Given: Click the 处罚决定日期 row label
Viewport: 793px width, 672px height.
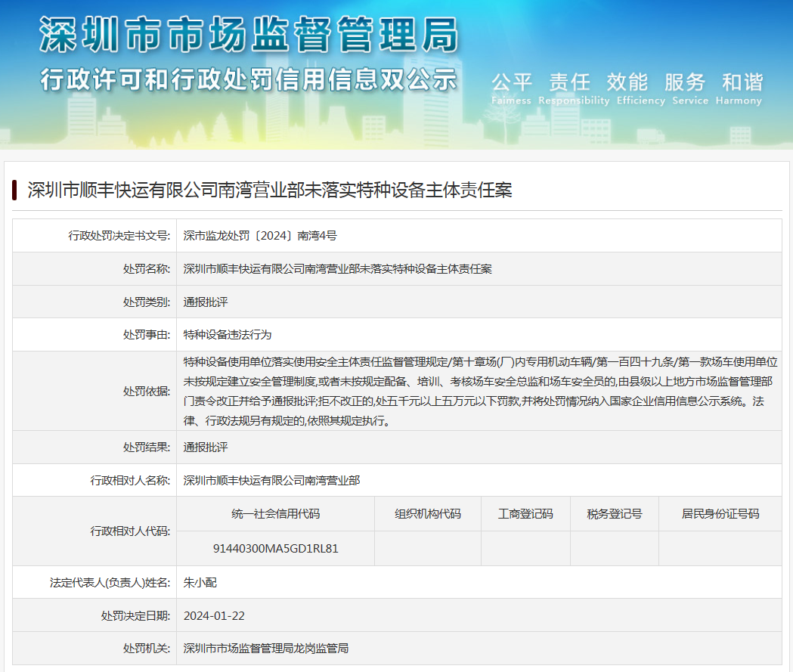Looking at the screenshot, I should click(x=135, y=616).
